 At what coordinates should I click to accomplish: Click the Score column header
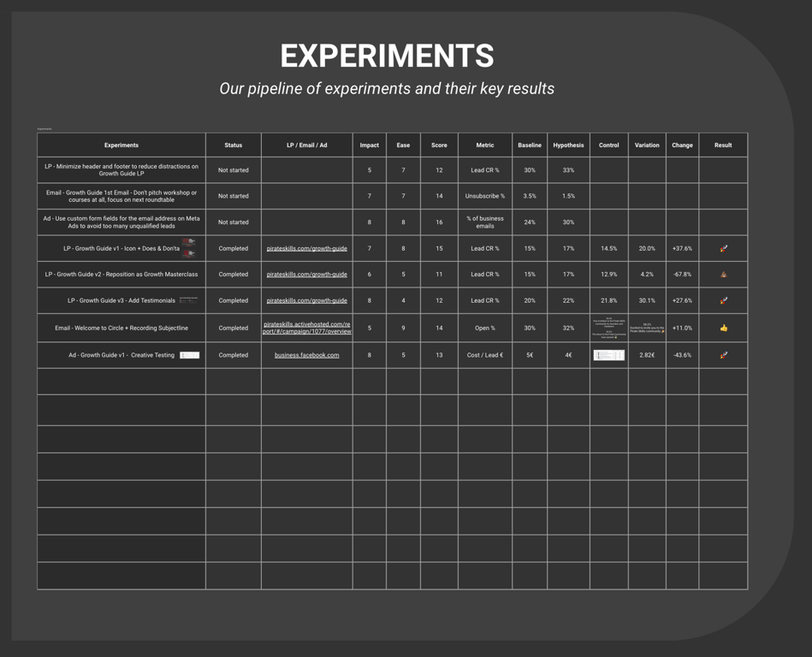tap(439, 145)
